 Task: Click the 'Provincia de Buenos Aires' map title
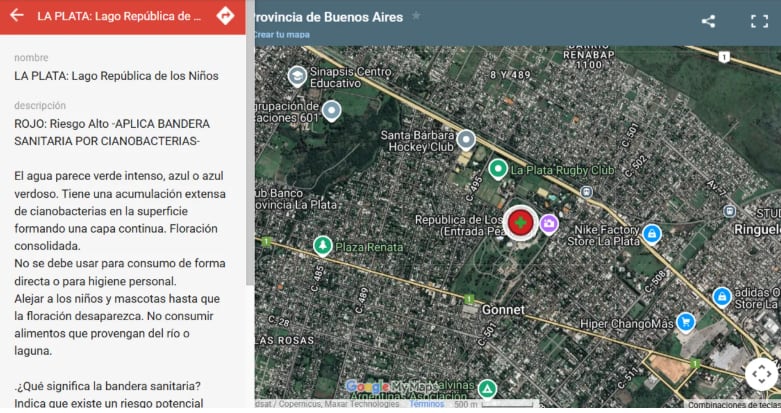coord(329,17)
